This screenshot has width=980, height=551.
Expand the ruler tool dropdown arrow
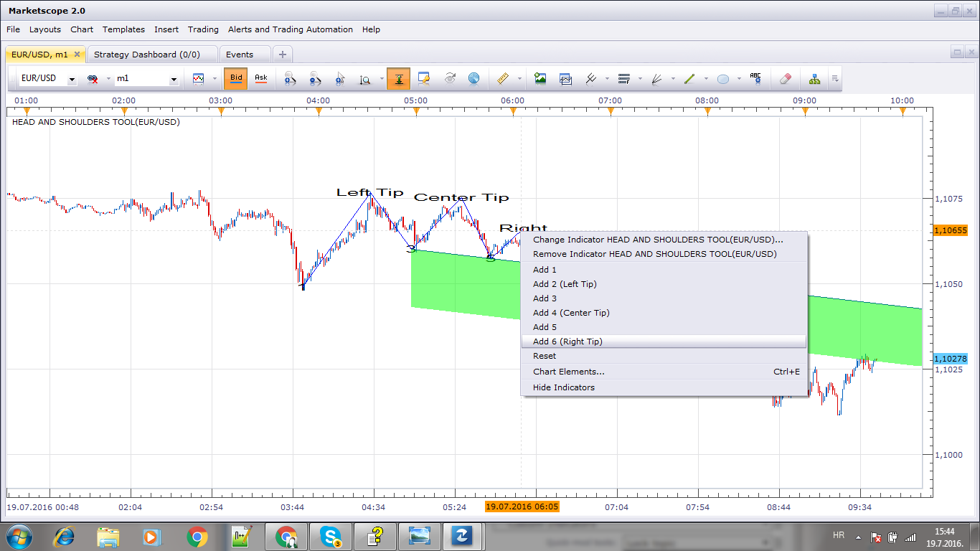[x=518, y=79]
